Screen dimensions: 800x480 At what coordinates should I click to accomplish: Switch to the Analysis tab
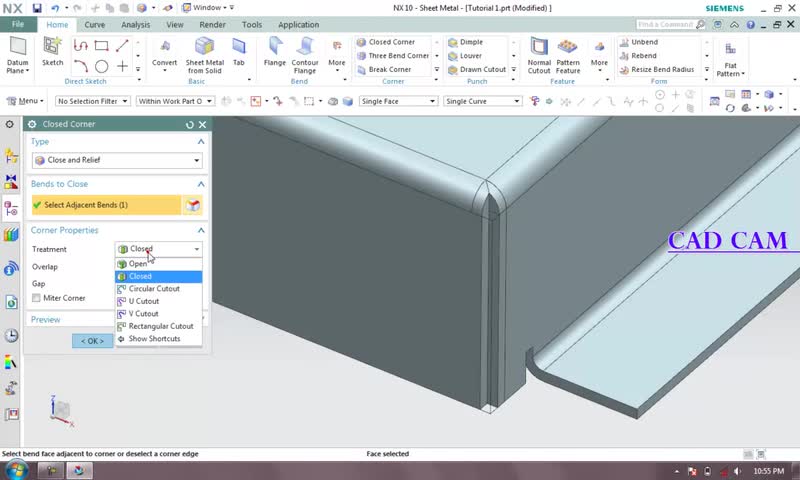click(x=135, y=24)
